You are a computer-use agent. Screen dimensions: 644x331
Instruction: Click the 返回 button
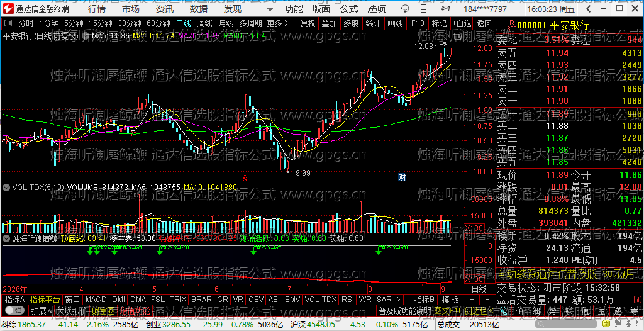(484, 23)
